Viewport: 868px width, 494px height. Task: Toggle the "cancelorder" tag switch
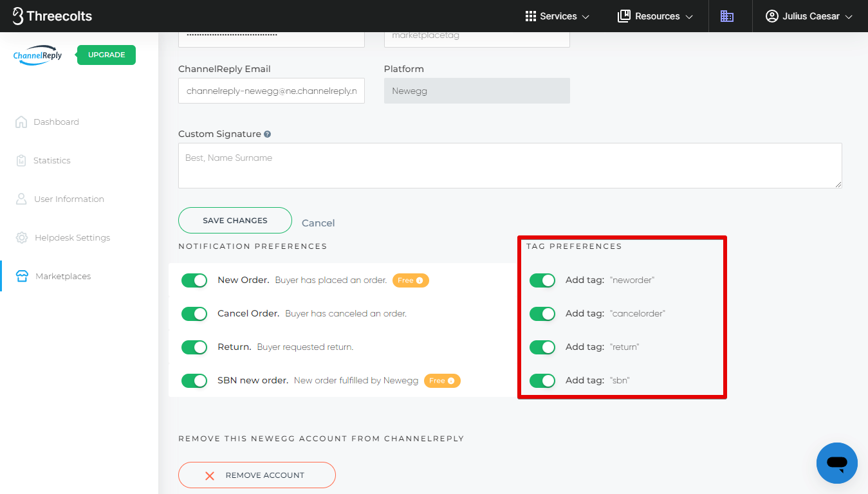click(x=542, y=314)
